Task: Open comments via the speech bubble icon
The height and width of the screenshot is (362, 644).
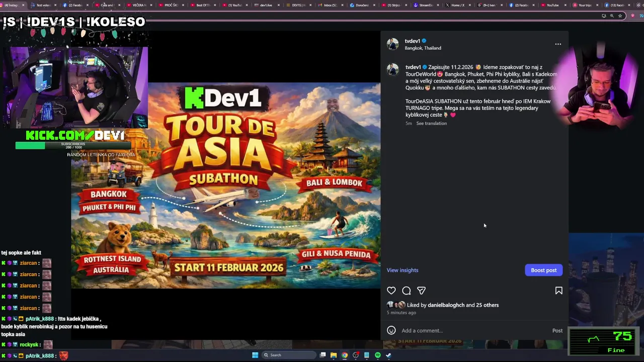Action: [x=407, y=291]
